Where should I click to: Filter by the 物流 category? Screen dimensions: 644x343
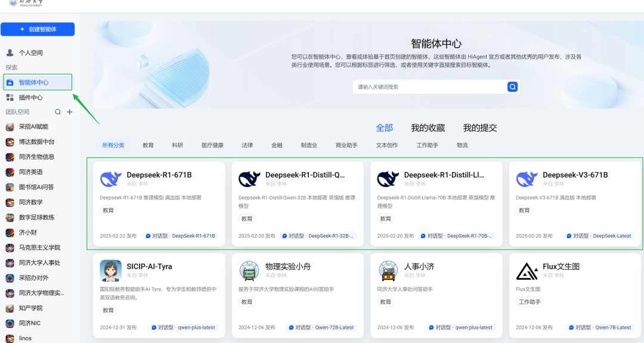pos(462,145)
